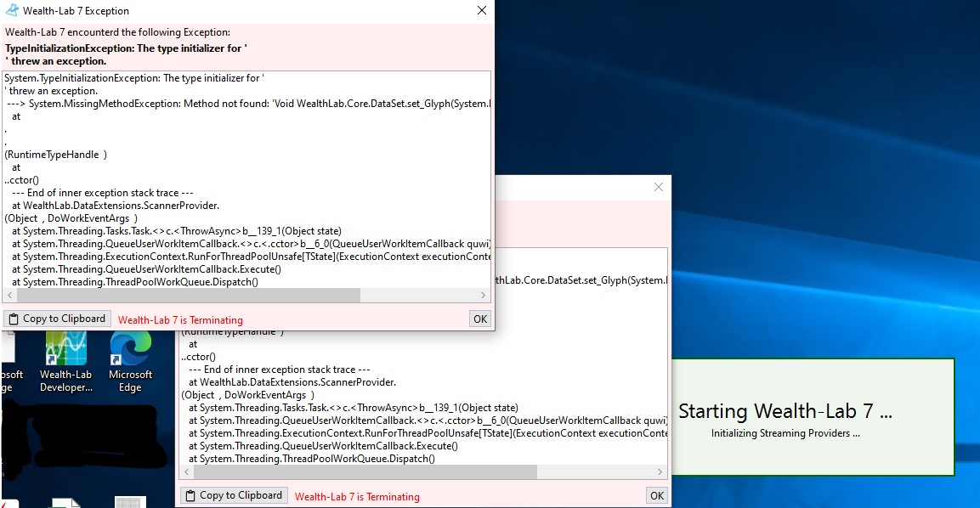Click the 'Starting Wealth-Lab 7 ...' splash screen text
Image resolution: width=980 pixels, height=508 pixels.
click(785, 411)
